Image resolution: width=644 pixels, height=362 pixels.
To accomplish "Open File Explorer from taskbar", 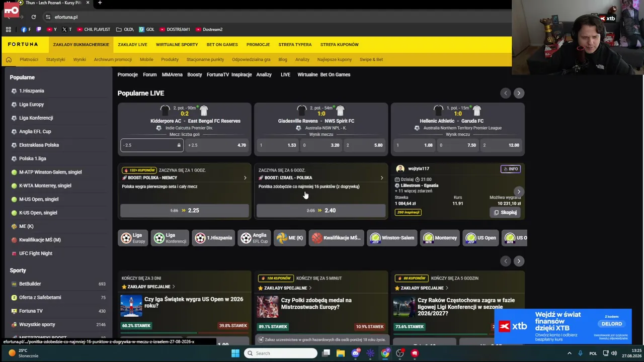I will click(341, 353).
